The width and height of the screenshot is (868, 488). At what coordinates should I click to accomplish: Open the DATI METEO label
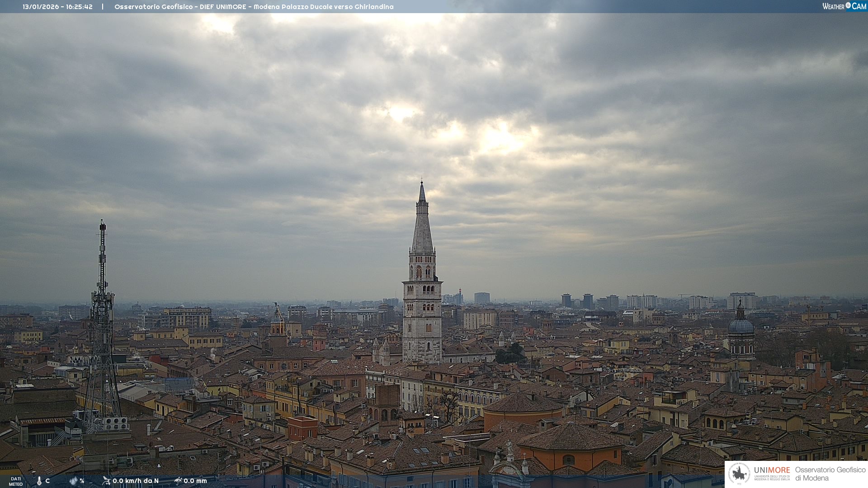(16, 481)
